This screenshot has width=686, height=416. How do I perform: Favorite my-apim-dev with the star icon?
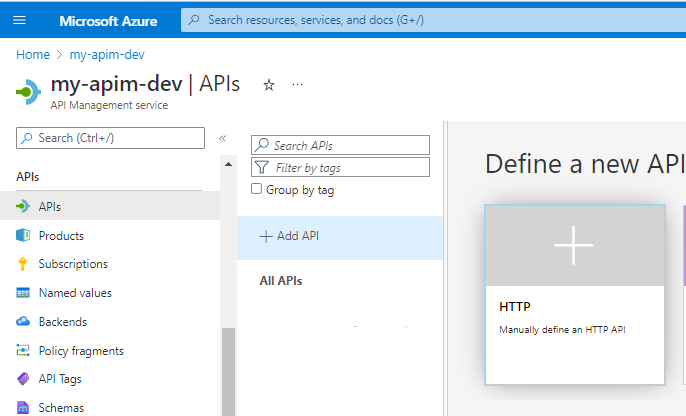click(269, 85)
